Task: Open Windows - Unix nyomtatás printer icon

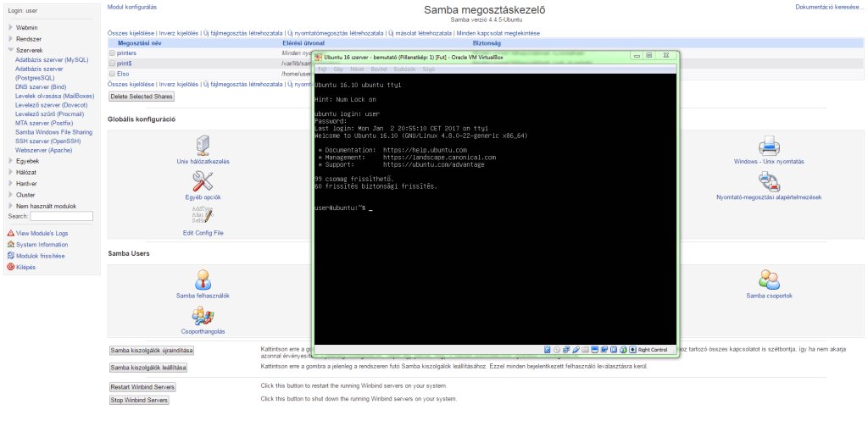Action: (769, 146)
